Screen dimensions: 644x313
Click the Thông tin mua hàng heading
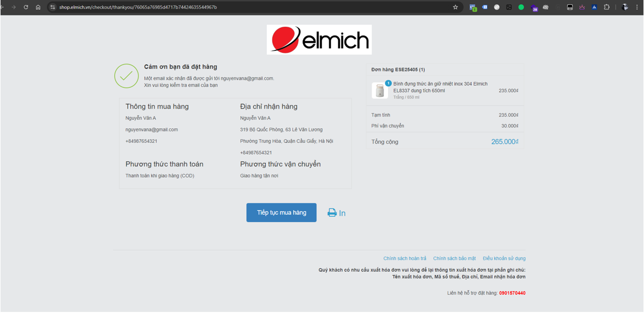[x=157, y=106]
